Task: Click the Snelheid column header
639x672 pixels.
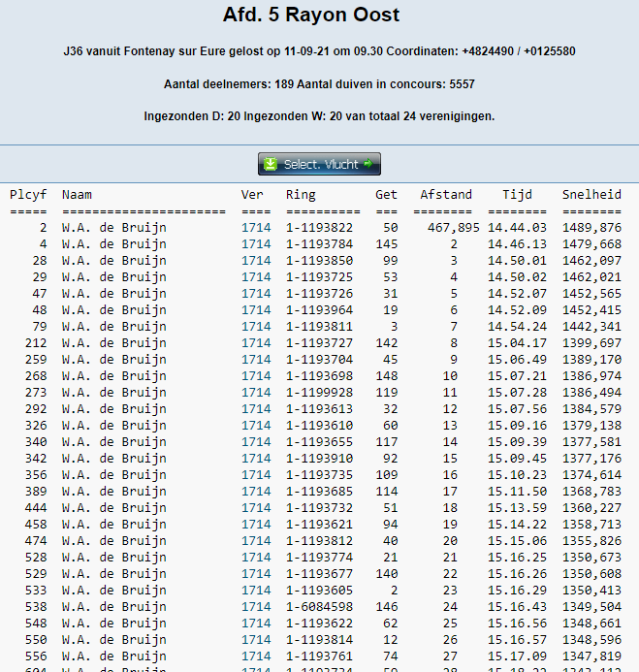Action: point(591,195)
